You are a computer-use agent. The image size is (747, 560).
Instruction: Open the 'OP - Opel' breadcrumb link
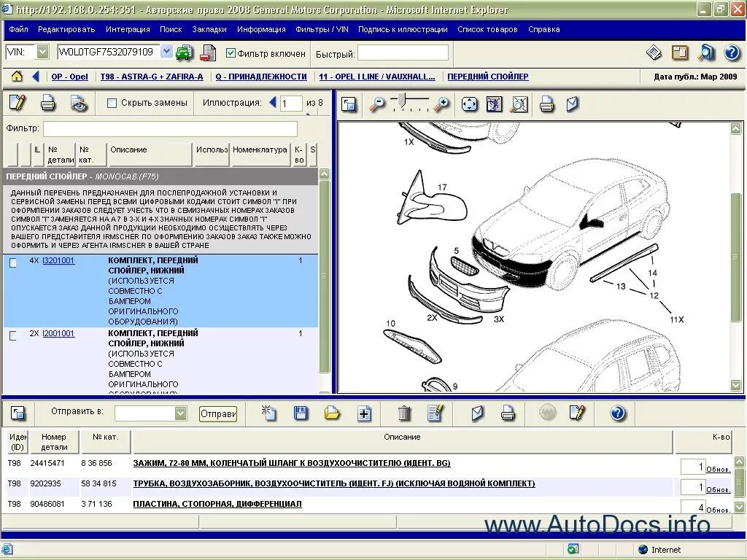[x=69, y=77]
